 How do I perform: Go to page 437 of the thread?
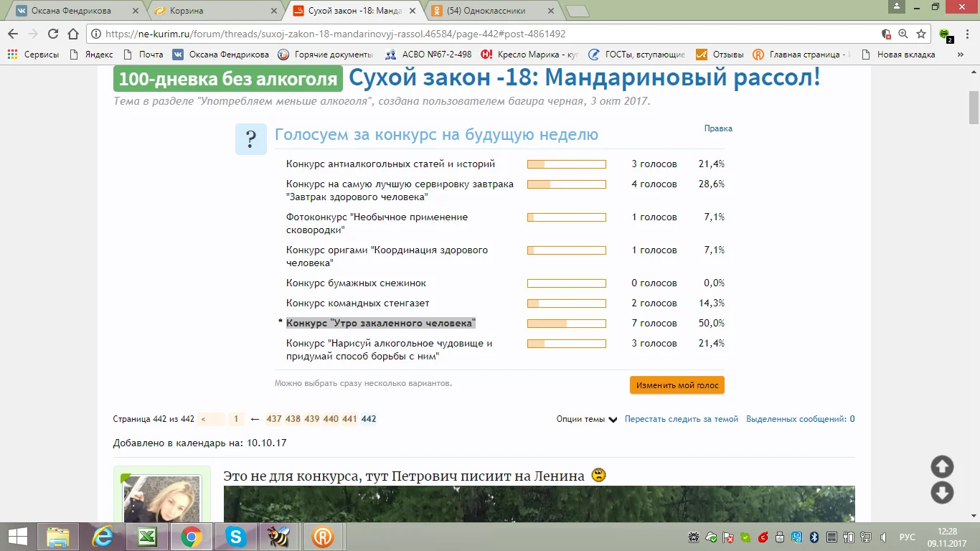click(274, 419)
